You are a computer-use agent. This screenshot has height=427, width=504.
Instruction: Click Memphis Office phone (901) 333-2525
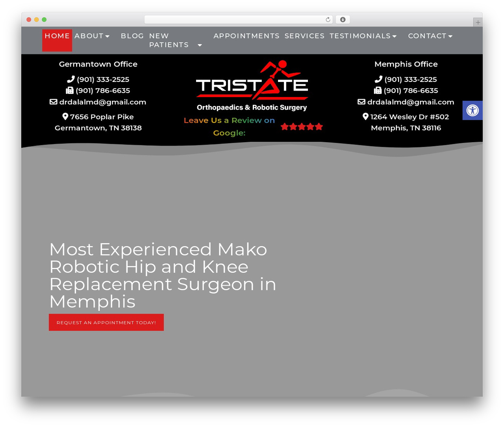411,79
